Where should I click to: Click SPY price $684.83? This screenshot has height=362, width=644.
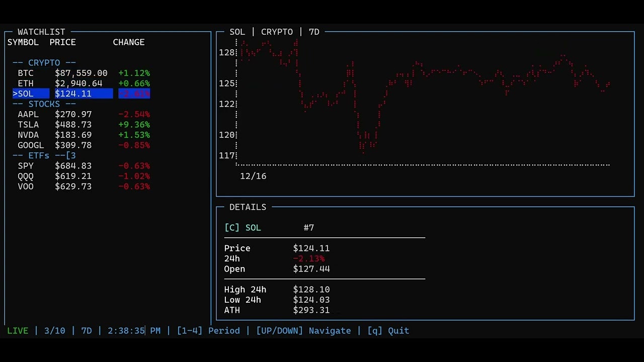73,166
